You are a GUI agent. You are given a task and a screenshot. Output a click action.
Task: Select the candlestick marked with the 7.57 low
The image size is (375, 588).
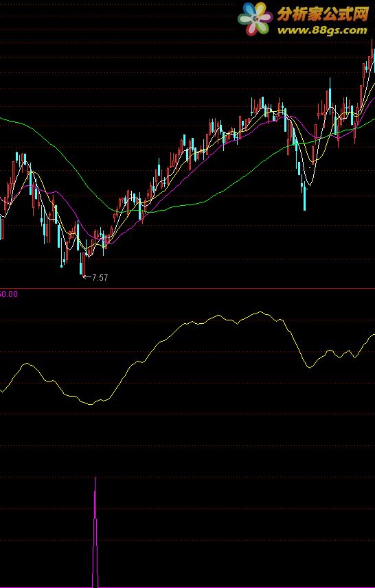[x=82, y=263]
